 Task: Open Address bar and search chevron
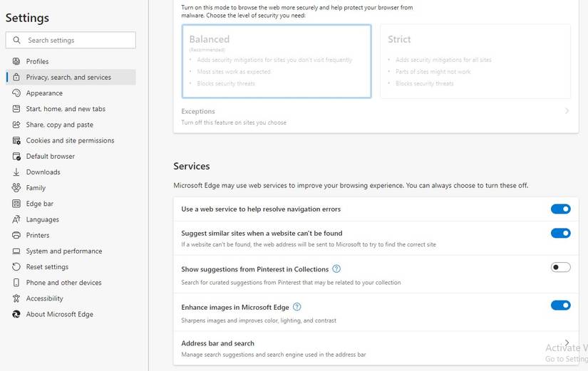(567, 343)
